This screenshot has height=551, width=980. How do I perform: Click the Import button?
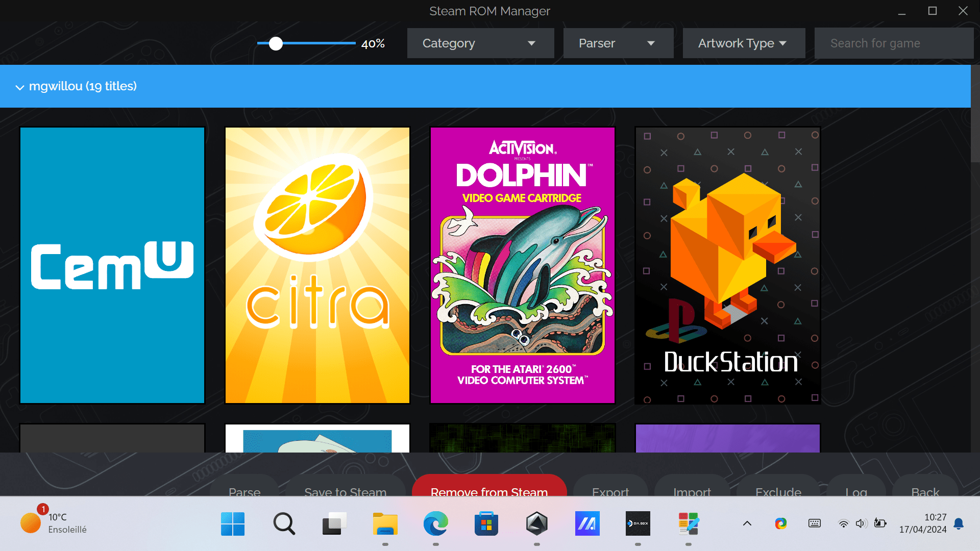pos(692,486)
